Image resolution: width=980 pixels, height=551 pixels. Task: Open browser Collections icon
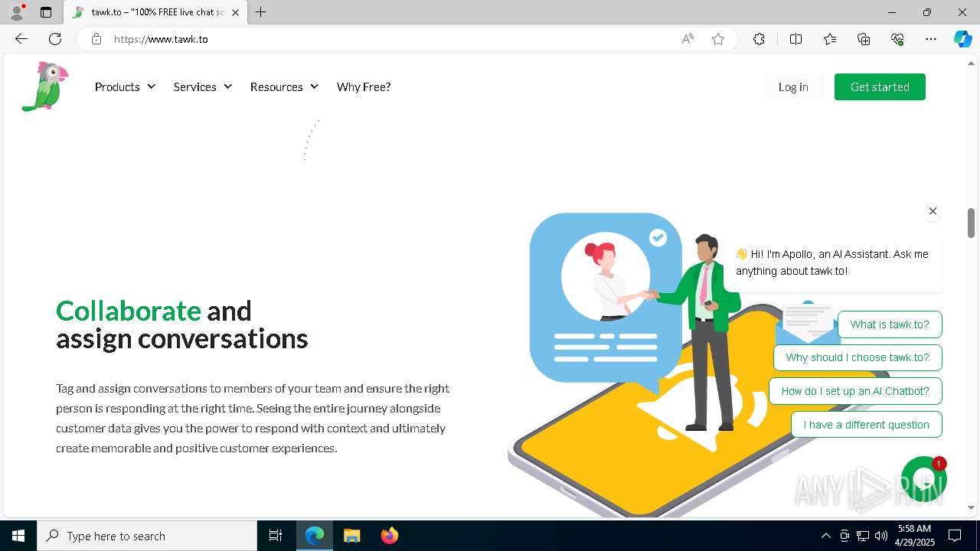click(x=864, y=39)
